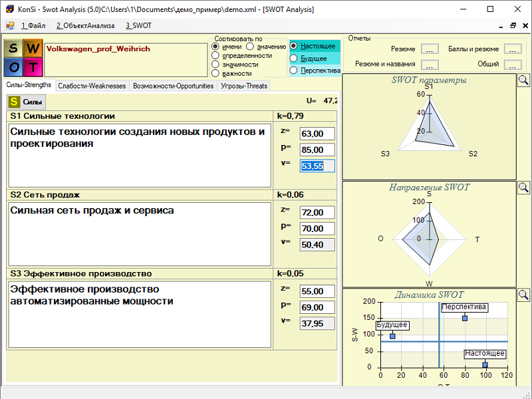The width and height of the screenshot is (532, 399).
Task: Choose the Будущее time period
Action: (293, 59)
